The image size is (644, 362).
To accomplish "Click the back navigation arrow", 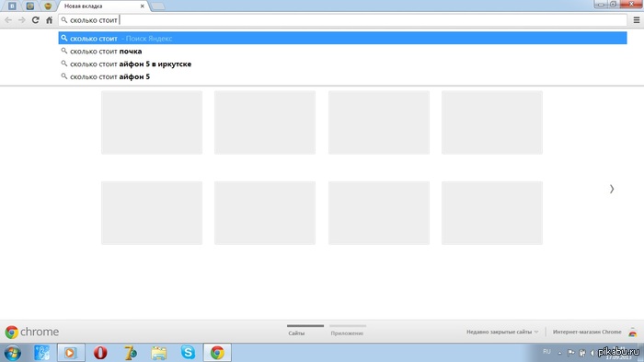I will 8,19.
